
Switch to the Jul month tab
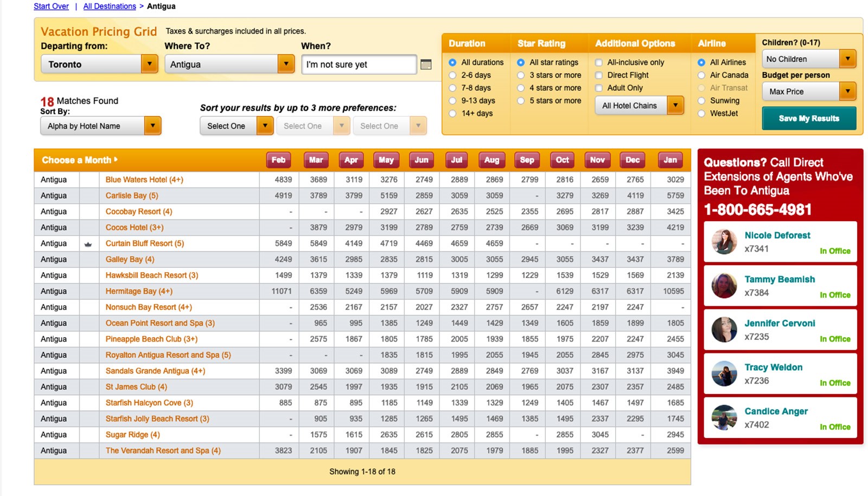(x=457, y=160)
